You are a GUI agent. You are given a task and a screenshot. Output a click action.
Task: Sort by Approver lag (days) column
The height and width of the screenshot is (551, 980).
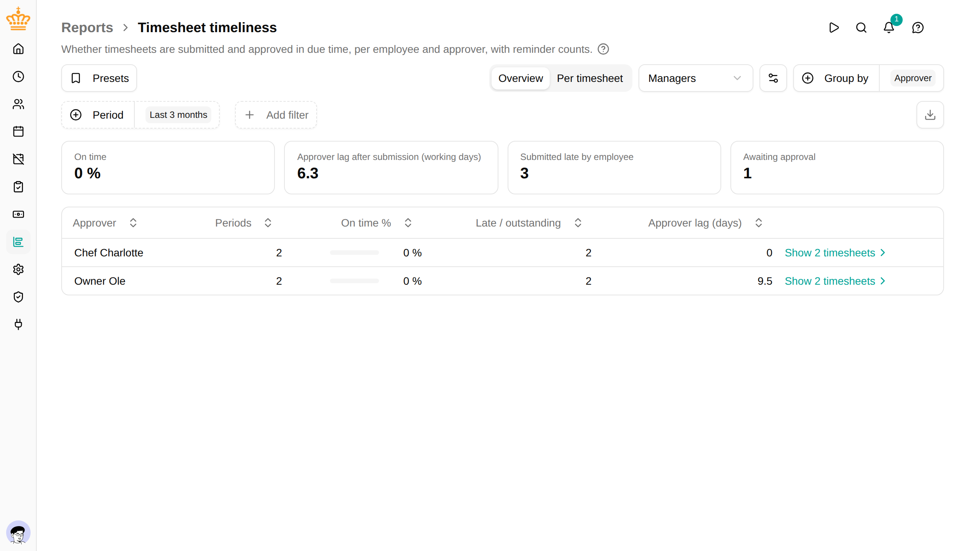pos(706,223)
